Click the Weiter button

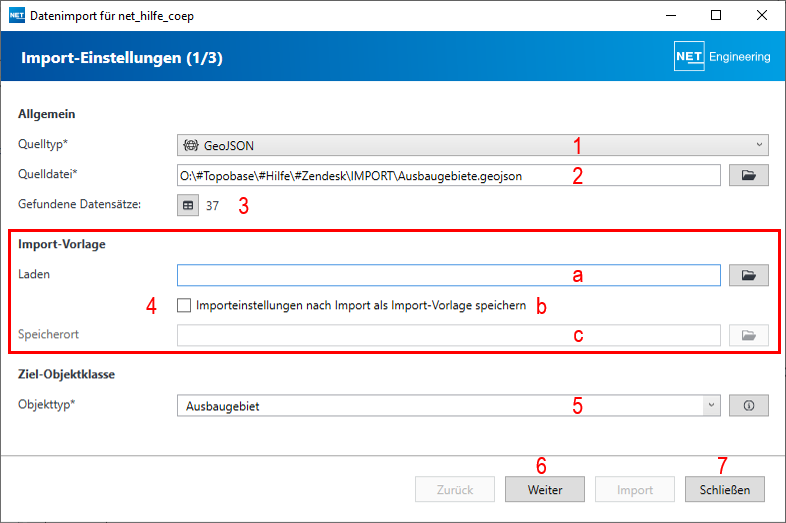(x=545, y=489)
